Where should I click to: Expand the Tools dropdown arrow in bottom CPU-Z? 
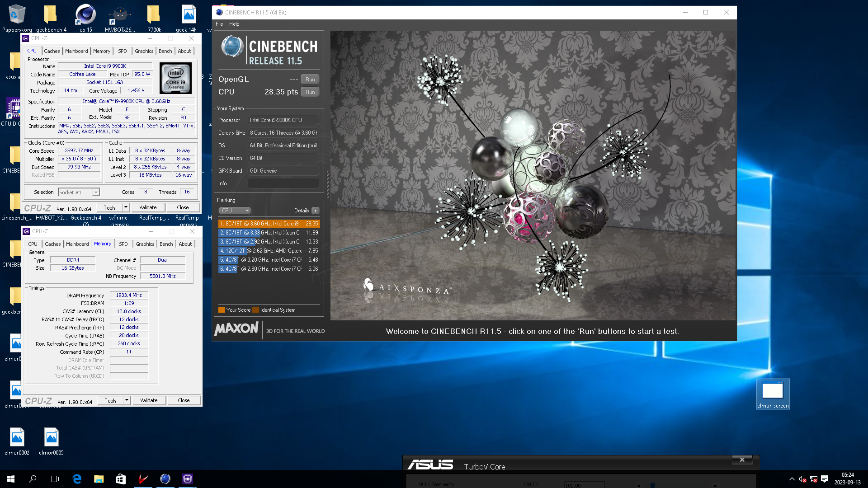(x=127, y=400)
